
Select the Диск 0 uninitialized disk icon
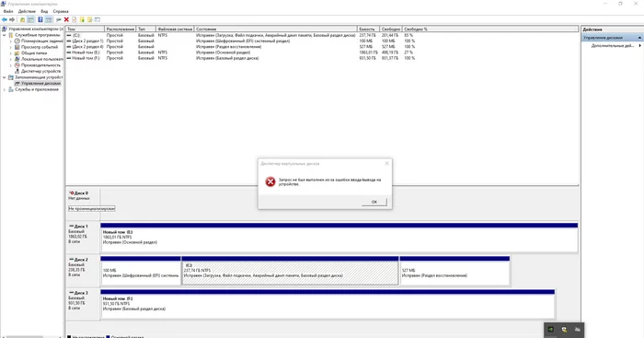[x=72, y=192]
